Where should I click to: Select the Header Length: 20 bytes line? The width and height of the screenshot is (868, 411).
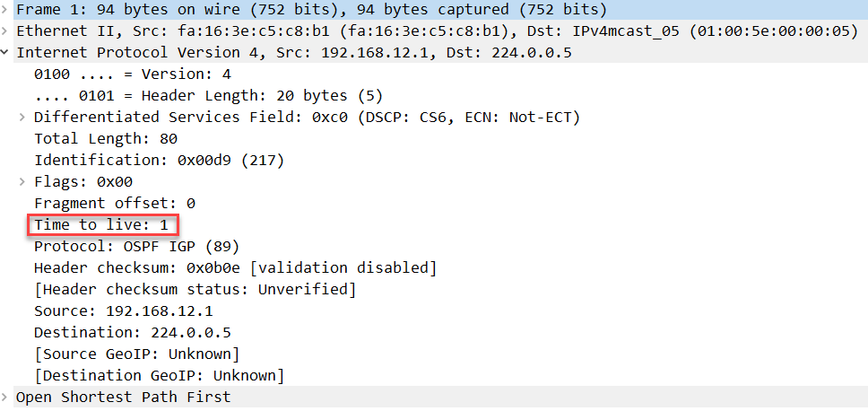pos(208,95)
